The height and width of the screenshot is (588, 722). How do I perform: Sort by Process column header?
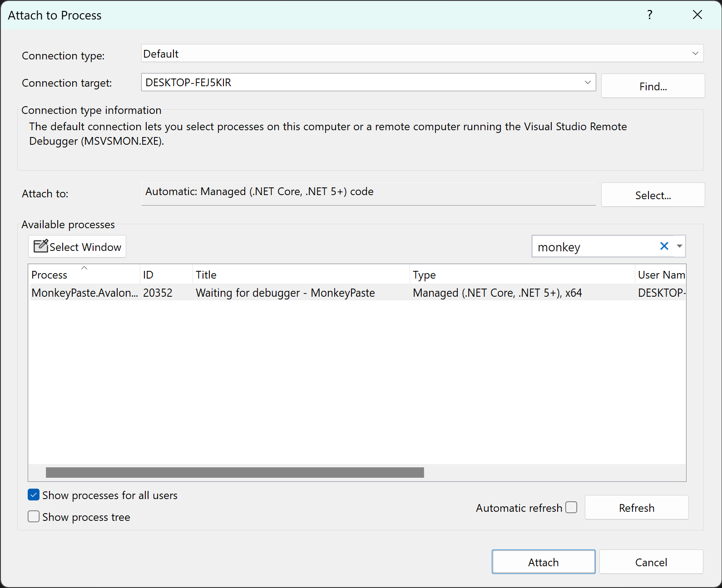(49, 275)
